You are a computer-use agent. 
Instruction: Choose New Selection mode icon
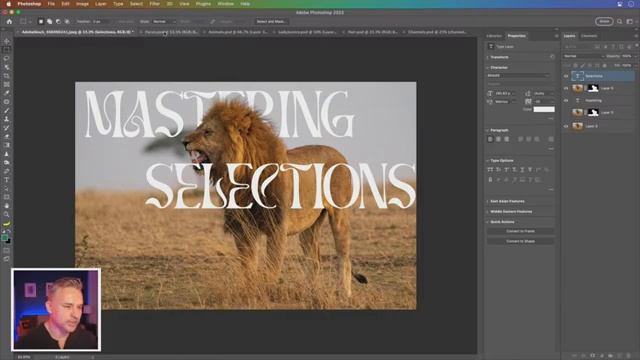pyautogui.click(x=41, y=21)
